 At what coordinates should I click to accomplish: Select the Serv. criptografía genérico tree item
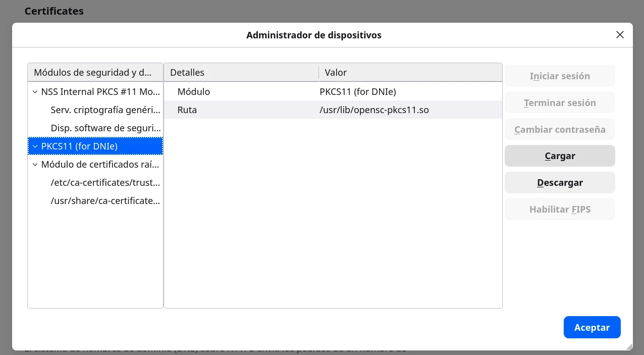(101, 110)
